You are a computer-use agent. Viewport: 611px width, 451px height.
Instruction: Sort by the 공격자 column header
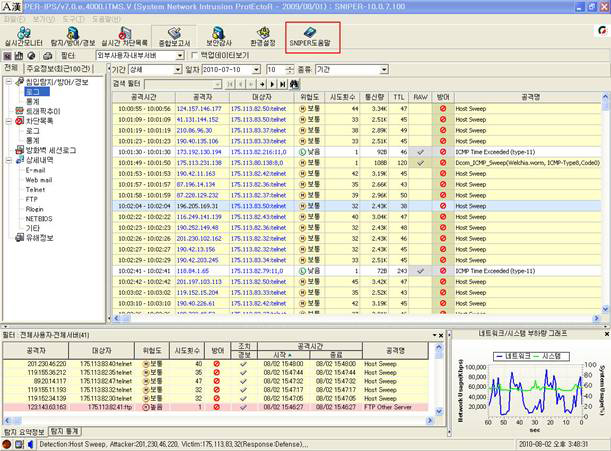pos(201,97)
